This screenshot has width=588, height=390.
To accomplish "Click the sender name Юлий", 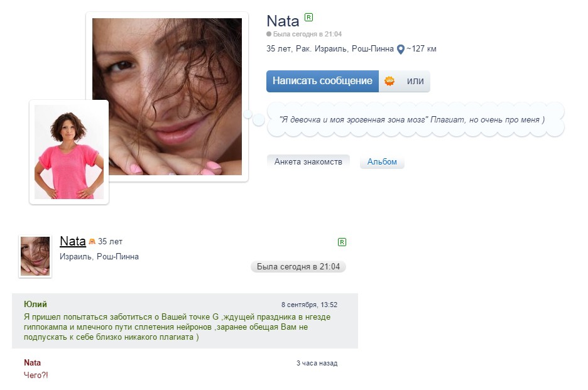I will pos(35,305).
